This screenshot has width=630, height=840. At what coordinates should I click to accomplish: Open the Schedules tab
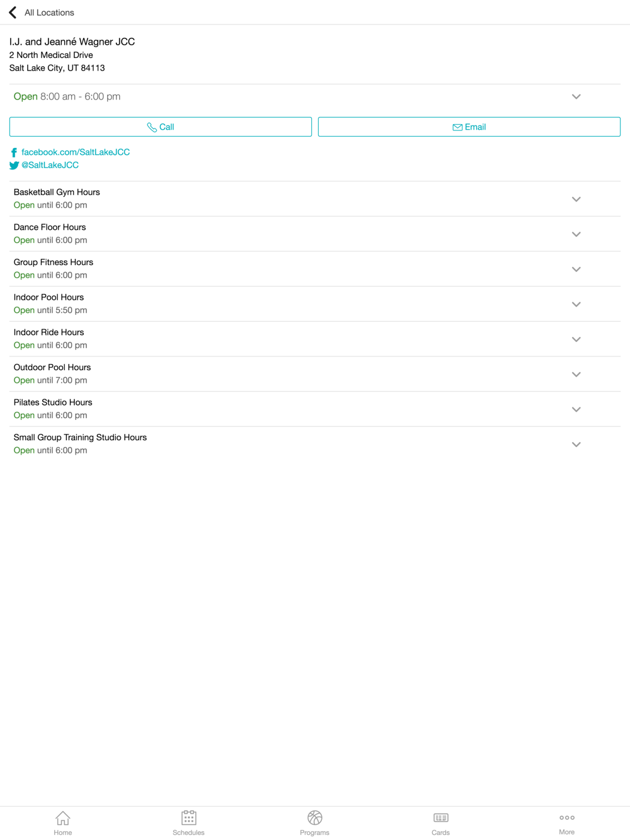(x=188, y=823)
